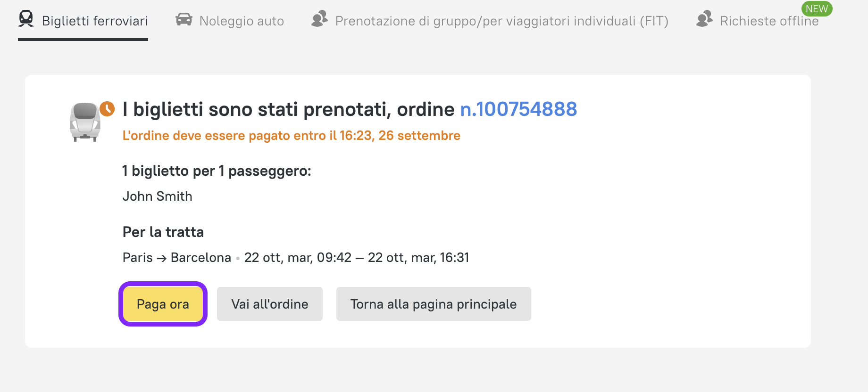The image size is (868, 392).
Task: Switch to the Biglietti ferroviari tab
Action: (95, 21)
